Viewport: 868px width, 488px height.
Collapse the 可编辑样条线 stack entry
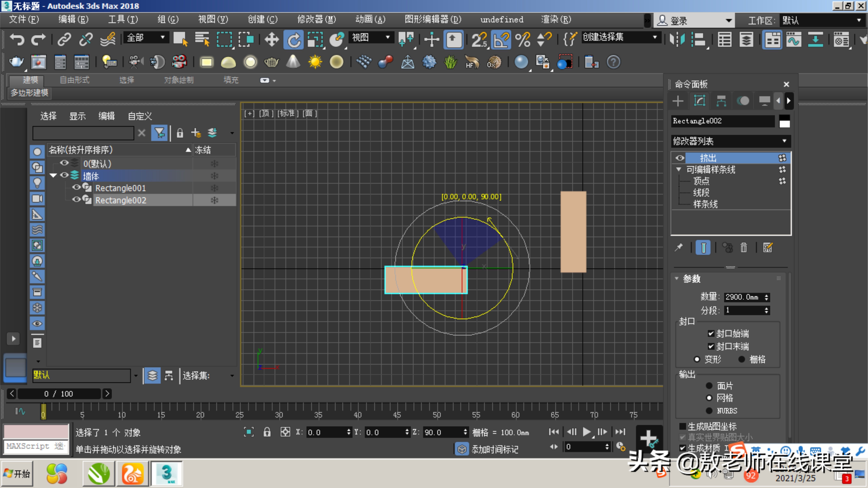(679, 169)
